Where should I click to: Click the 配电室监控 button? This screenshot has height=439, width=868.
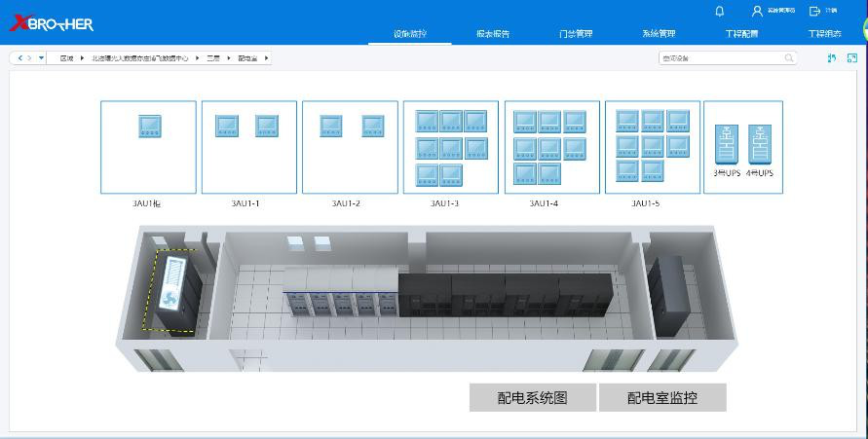click(x=662, y=397)
